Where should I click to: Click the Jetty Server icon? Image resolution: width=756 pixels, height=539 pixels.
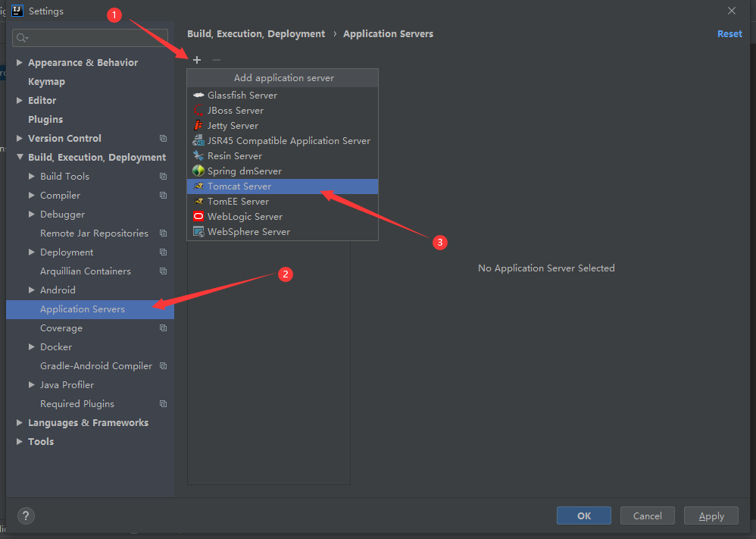198,125
